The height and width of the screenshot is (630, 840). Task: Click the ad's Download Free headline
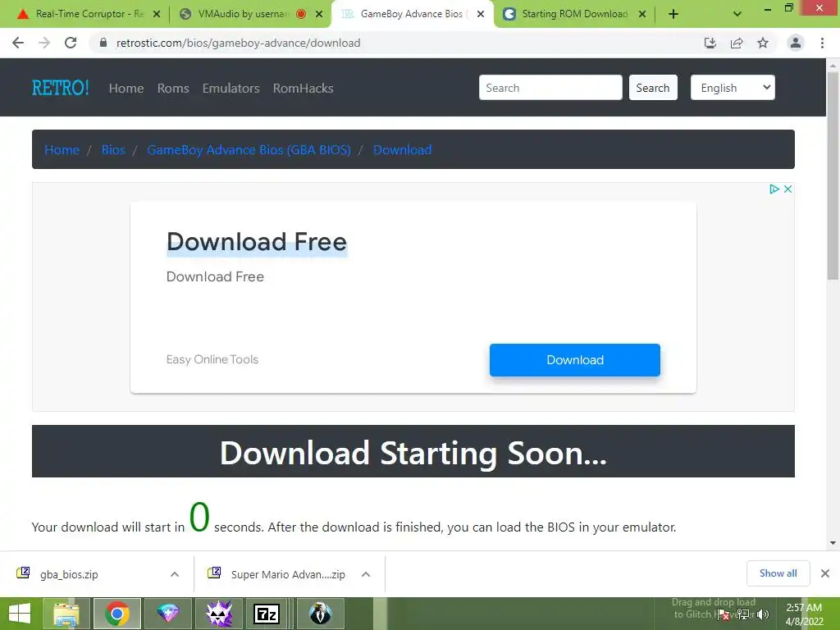point(257,242)
